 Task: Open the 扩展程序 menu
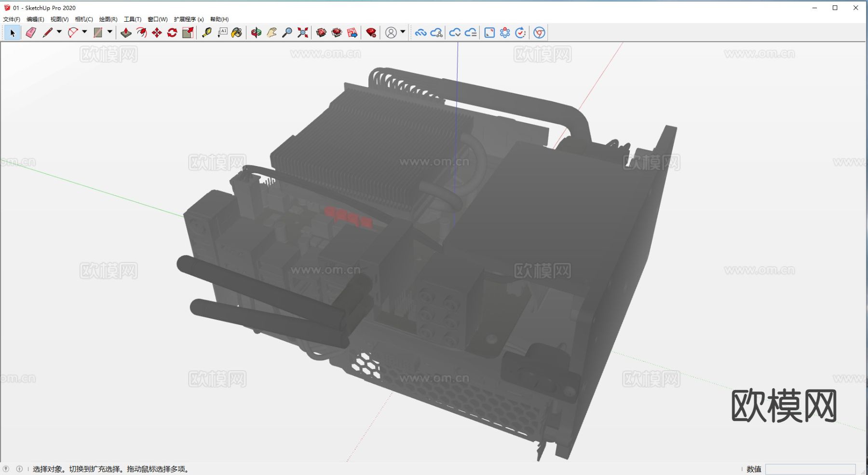coord(189,19)
